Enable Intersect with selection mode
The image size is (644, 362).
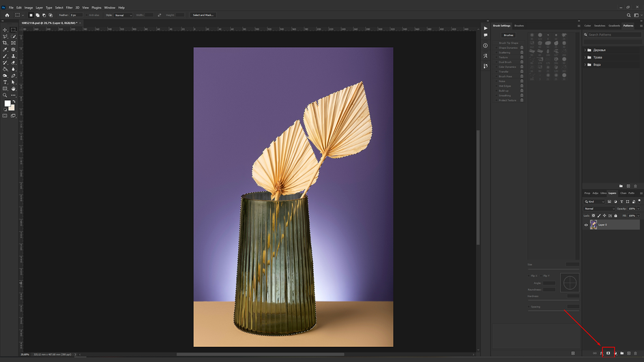tap(50, 15)
